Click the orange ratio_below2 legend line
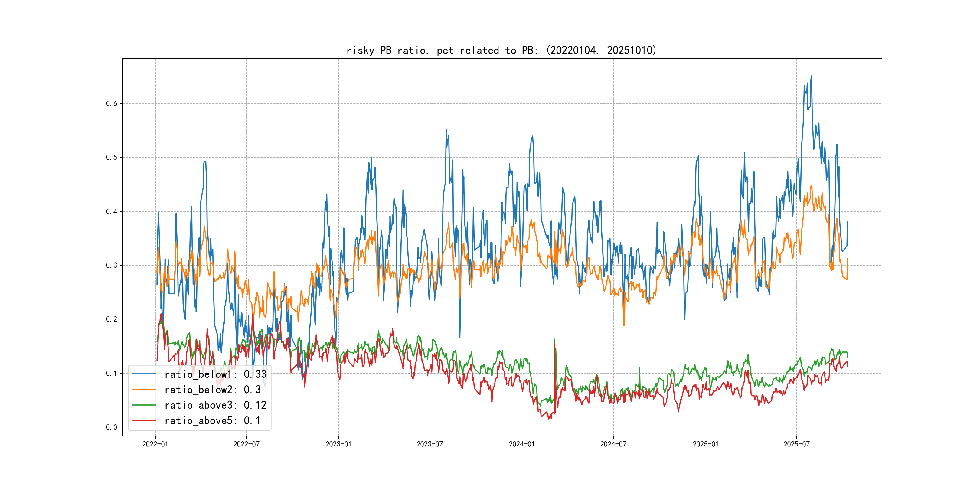The image size is (980, 490). click(144, 390)
